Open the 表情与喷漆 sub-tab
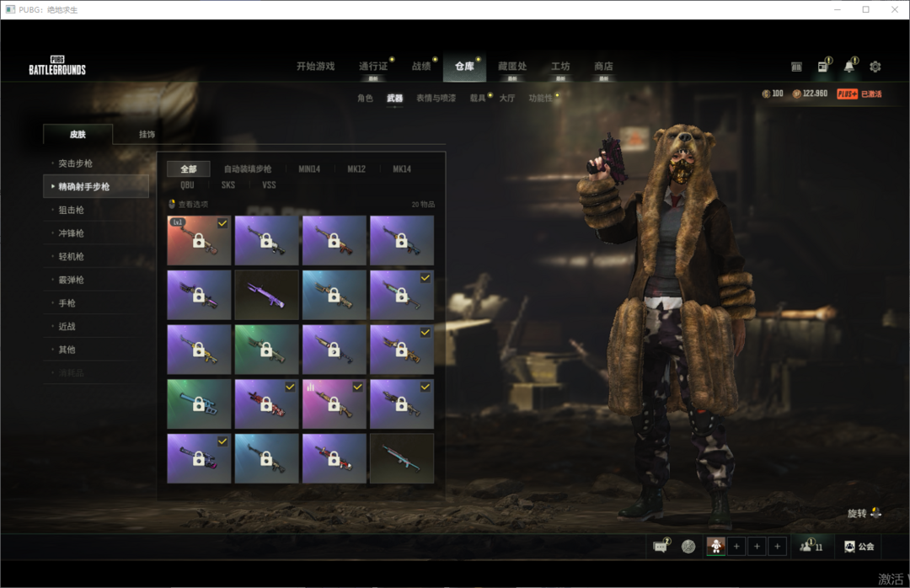The width and height of the screenshot is (910, 588). point(436,98)
